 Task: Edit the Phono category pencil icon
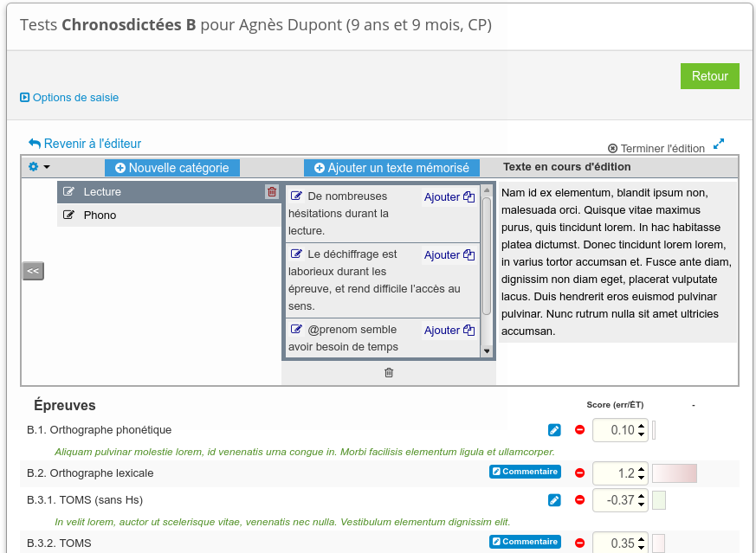[69, 215]
